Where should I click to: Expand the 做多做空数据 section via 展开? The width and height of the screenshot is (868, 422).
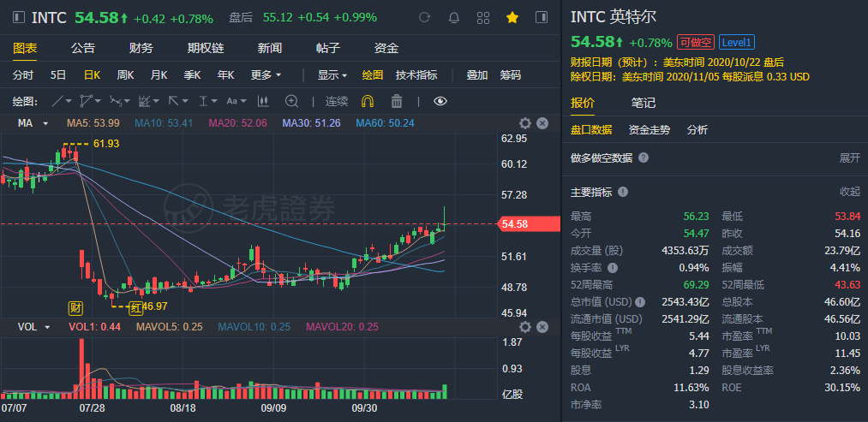[x=850, y=158]
